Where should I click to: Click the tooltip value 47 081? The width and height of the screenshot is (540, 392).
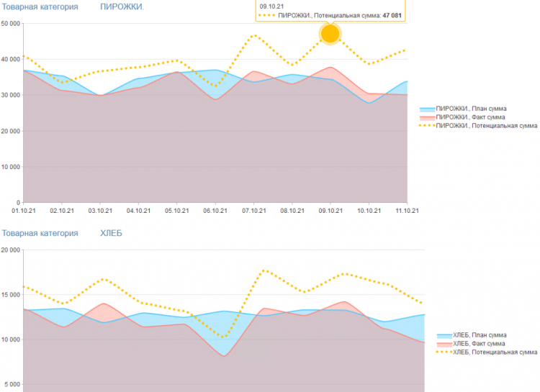click(x=392, y=16)
